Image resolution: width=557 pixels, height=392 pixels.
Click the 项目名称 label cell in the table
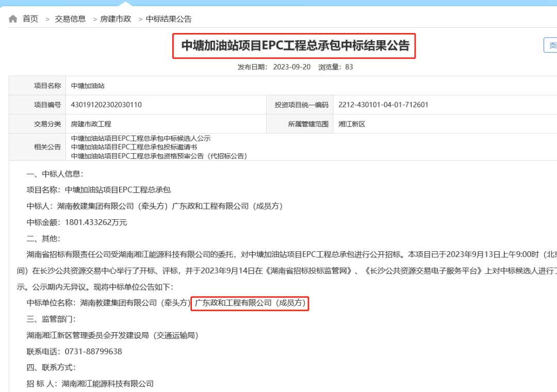pyautogui.click(x=37, y=86)
